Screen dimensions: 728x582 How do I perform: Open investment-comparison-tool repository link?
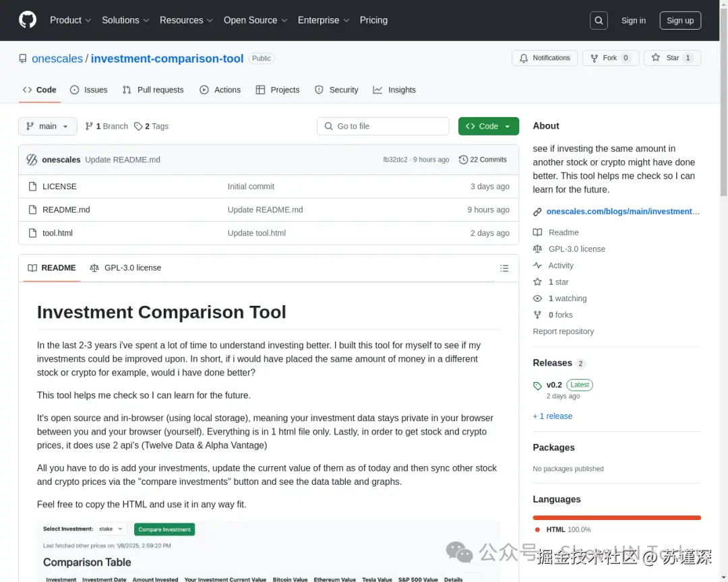coord(167,59)
